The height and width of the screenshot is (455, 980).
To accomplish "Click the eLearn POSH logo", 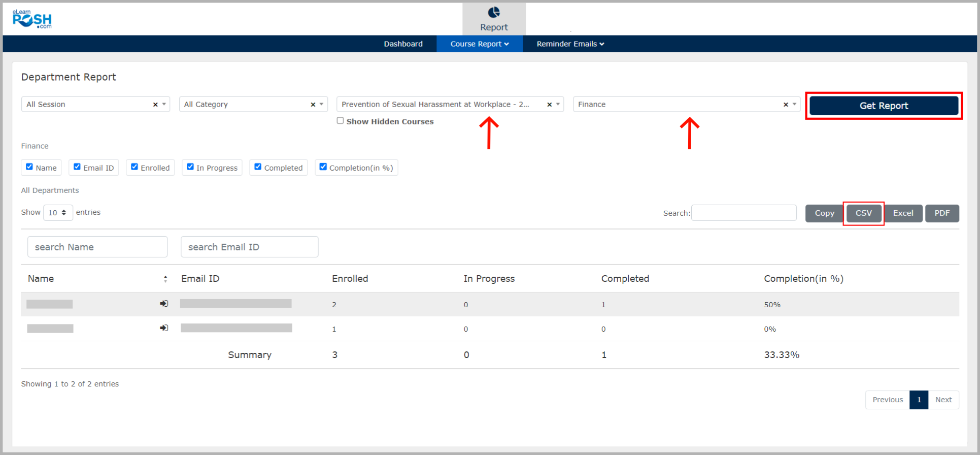I will coord(32,19).
